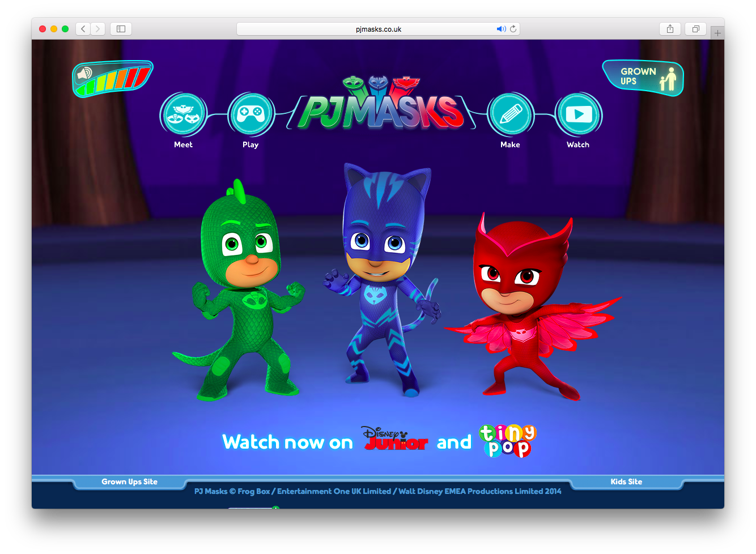Select the Grown Ups Site tab

129,482
